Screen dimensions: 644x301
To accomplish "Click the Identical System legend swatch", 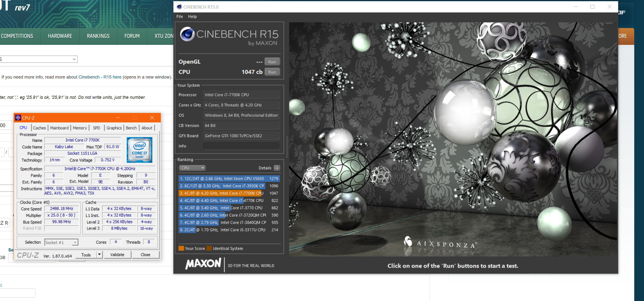I will [209, 248].
